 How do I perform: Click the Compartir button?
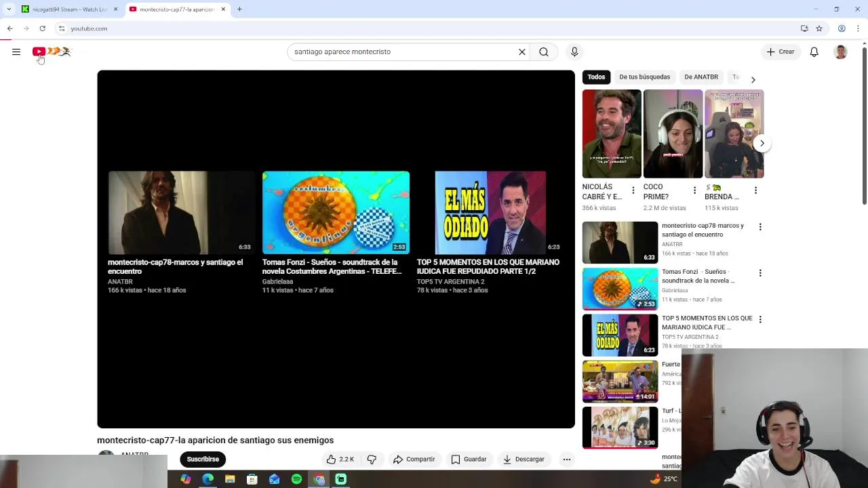(414, 459)
